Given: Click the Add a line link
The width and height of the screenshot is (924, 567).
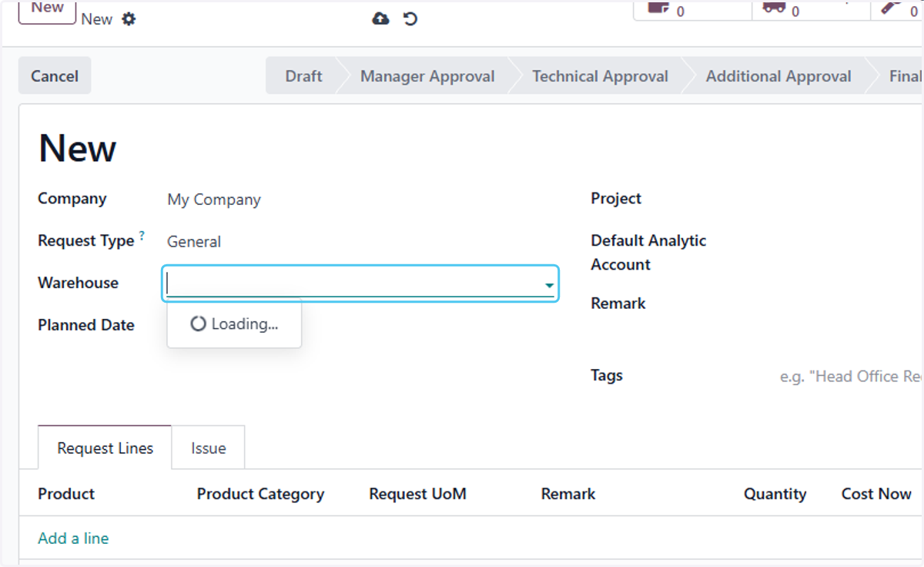Looking at the screenshot, I should click(73, 538).
